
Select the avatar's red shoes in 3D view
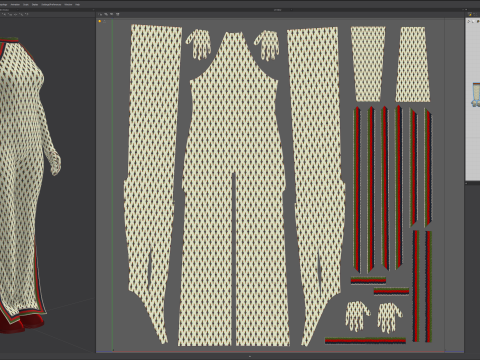point(23,323)
